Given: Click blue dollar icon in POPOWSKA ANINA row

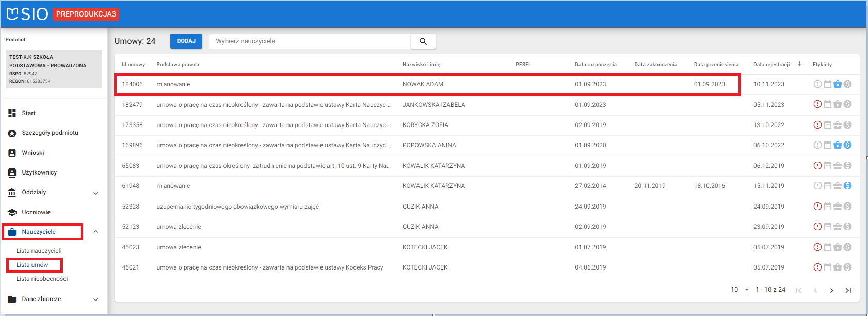Looking at the screenshot, I should pyautogui.click(x=847, y=145).
